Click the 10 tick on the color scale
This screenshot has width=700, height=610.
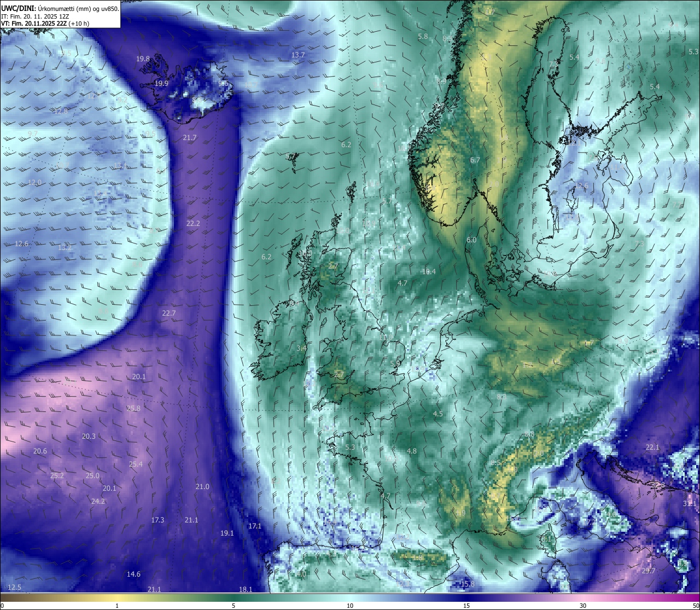pos(350,606)
